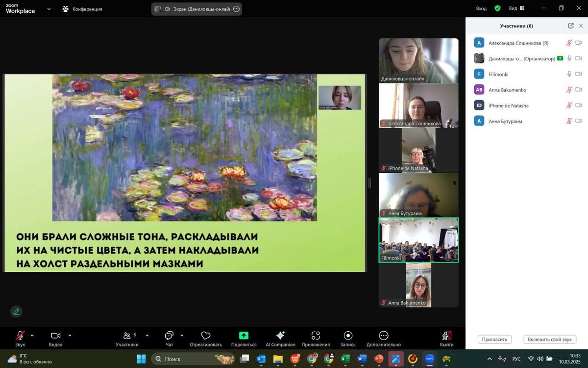The width and height of the screenshot is (588, 368).
Task: Click the Вход sign-in link
Action: [481, 8]
